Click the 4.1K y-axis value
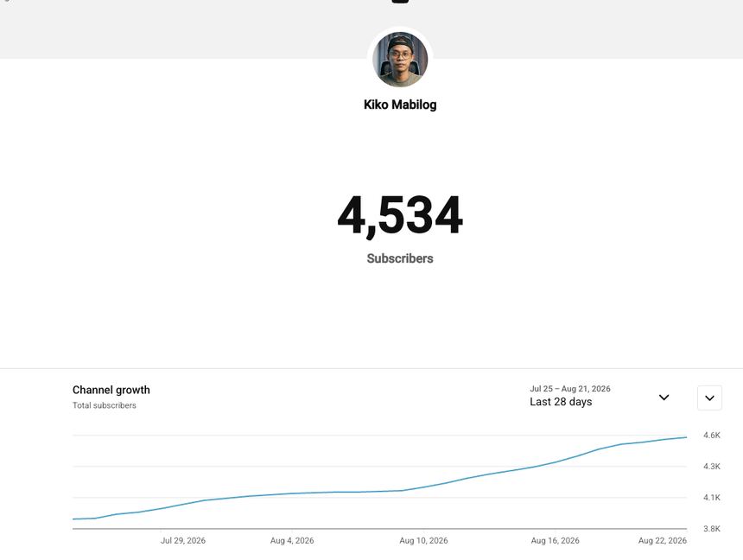Screen dimensions: 743x560 pos(712,498)
